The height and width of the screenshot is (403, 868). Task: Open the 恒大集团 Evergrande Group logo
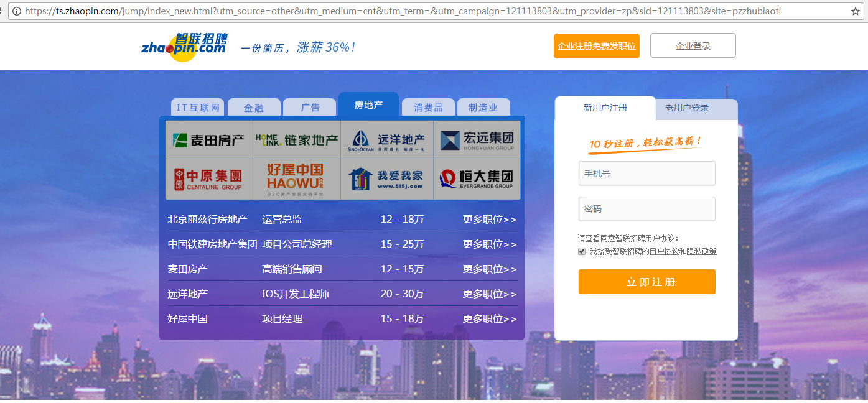tap(477, 179)
